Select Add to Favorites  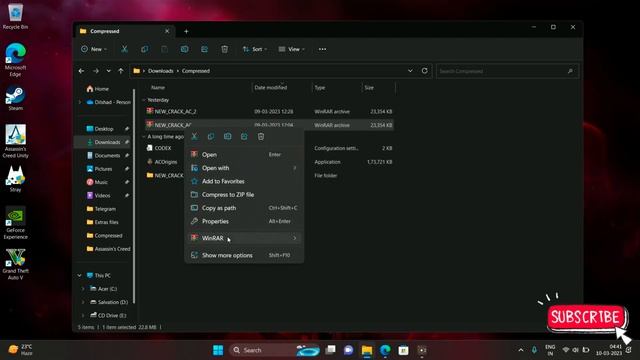(x=244, y=181)
